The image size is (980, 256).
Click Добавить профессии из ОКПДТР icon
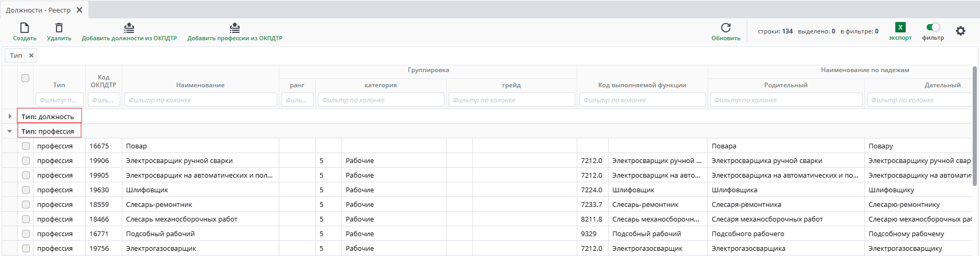pyautogui.click(x=235, y=28)
